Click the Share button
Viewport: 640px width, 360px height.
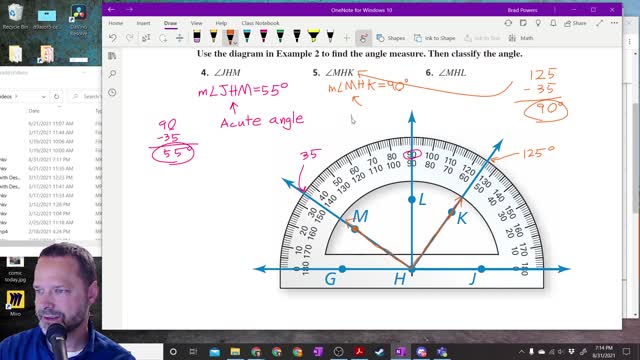(575, 23)
